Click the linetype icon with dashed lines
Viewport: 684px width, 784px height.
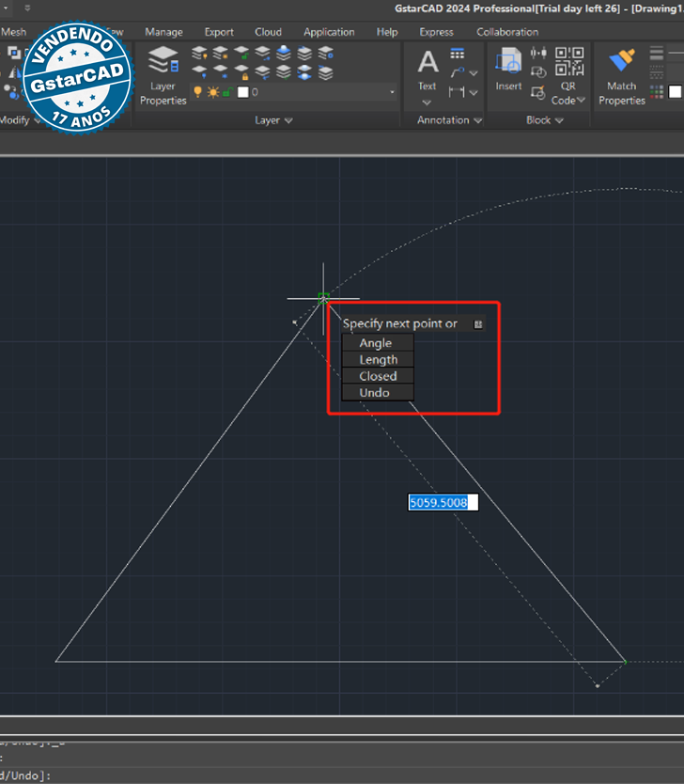pos(657,72)
